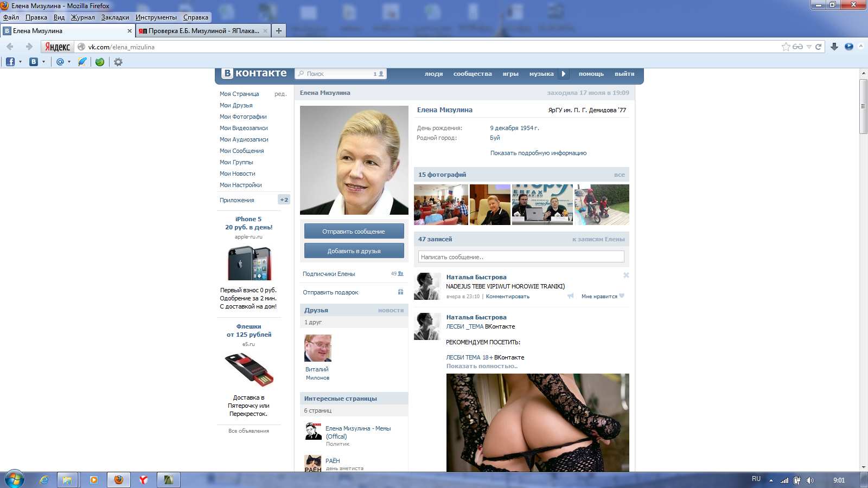This screenshot has width=868, height=488.
Task: Open the conference hall photo thumbnail
Action: pyautogui.click(x=441, y=204)
